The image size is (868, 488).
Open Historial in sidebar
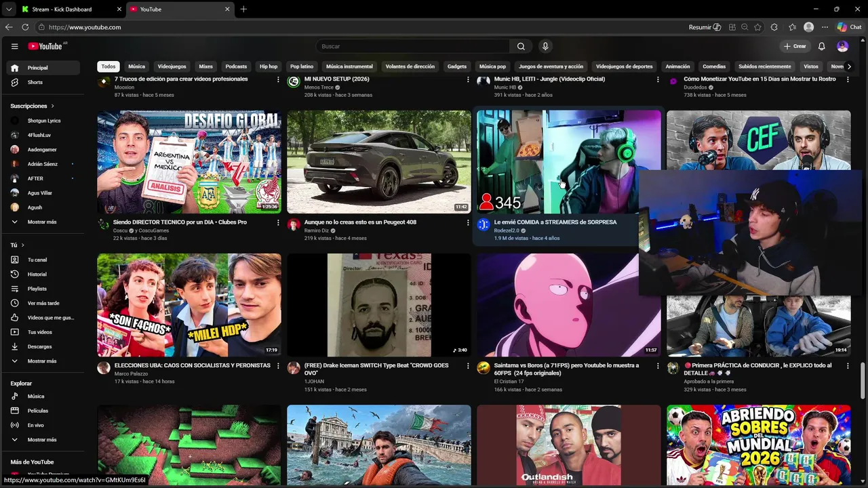tap(42, 274)
